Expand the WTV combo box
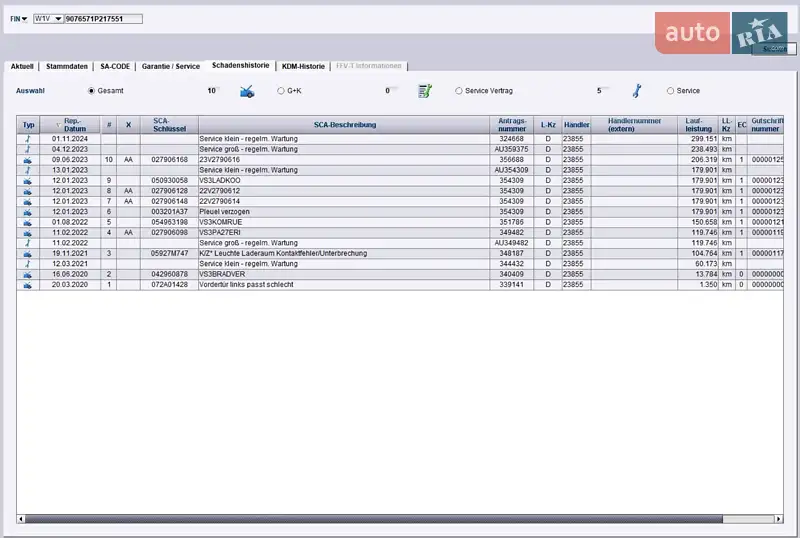The height and width of the screenshot is (538, 800). click(x=57, y=19)
